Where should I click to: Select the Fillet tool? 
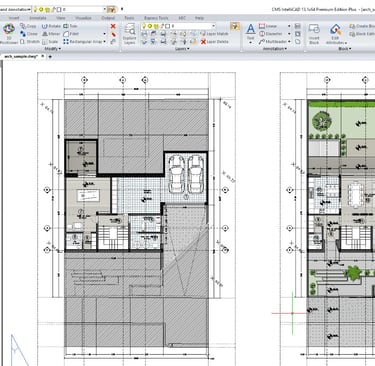pos(71,34)
